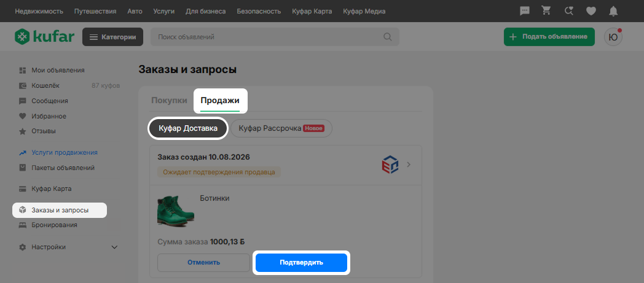Image resolution: width=644 pixels, height=283 pixels.
Task: Click the Избранное heart icon in sidebar
Action: (x=23, y=116)
